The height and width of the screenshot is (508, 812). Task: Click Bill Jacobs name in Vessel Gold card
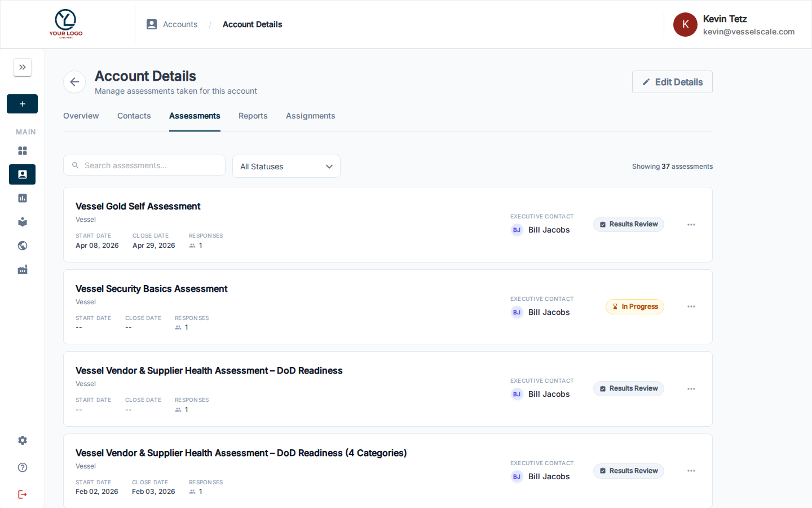549,230
